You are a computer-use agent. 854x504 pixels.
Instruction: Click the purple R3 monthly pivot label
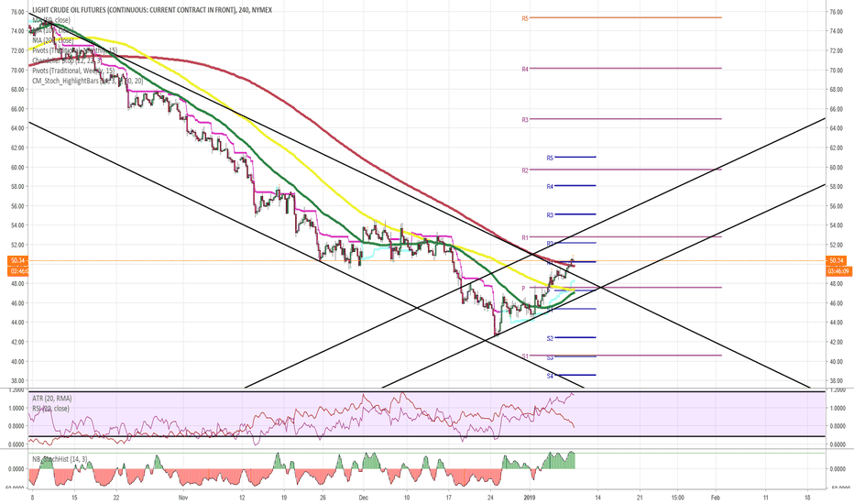tap(525, 120)
